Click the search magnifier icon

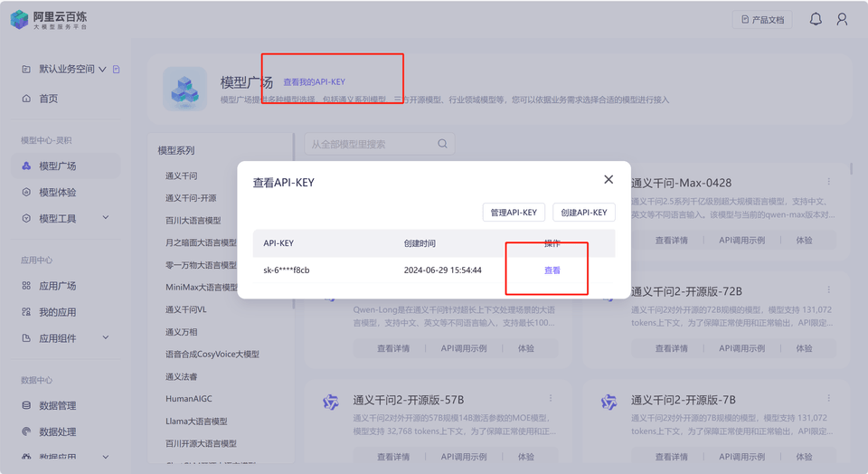tap(442, 144)
